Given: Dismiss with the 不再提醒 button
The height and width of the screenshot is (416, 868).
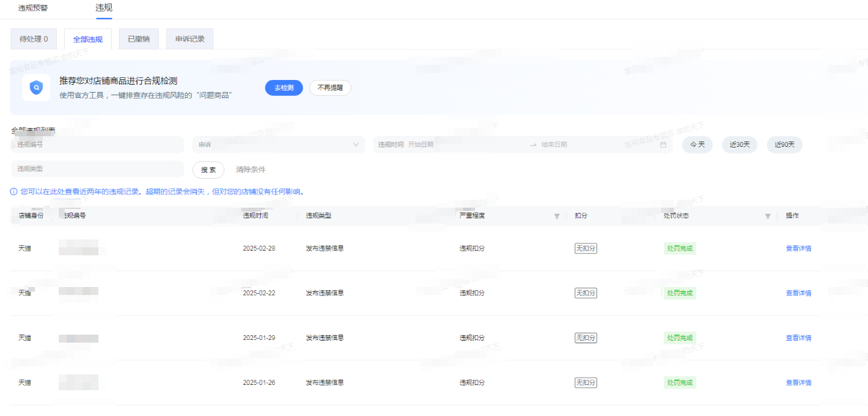Looking at the screenshot, I should 330,88.
